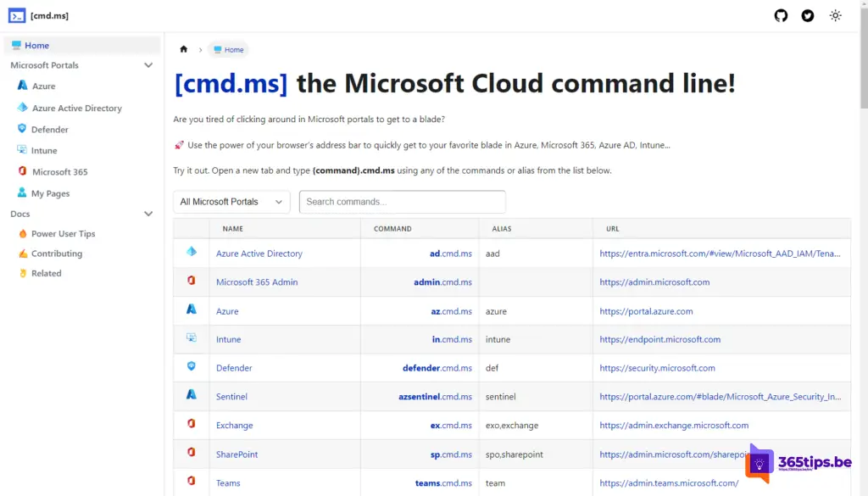Click the cmd.ms terminal logo icon
Image resolution: width=868 pixels, height=496 pixels.
pyautogui.click(x=17, y=15)
